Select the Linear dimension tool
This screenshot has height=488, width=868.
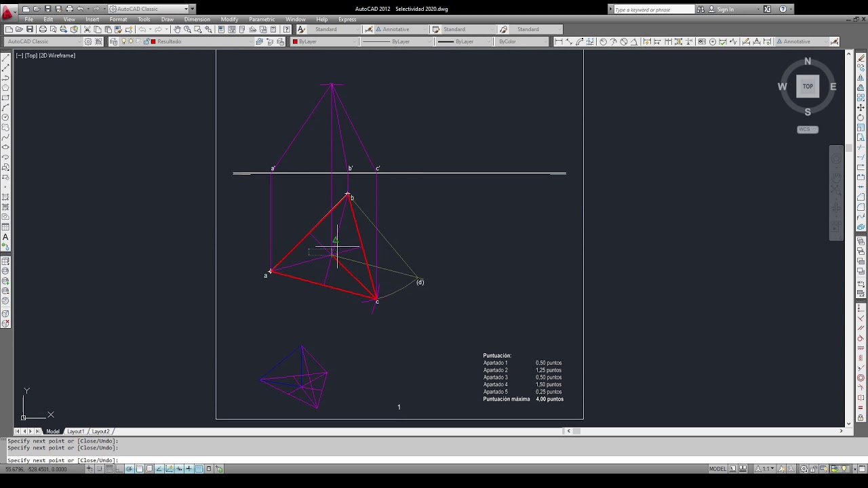pyautogui.click(x=558, y=41)
